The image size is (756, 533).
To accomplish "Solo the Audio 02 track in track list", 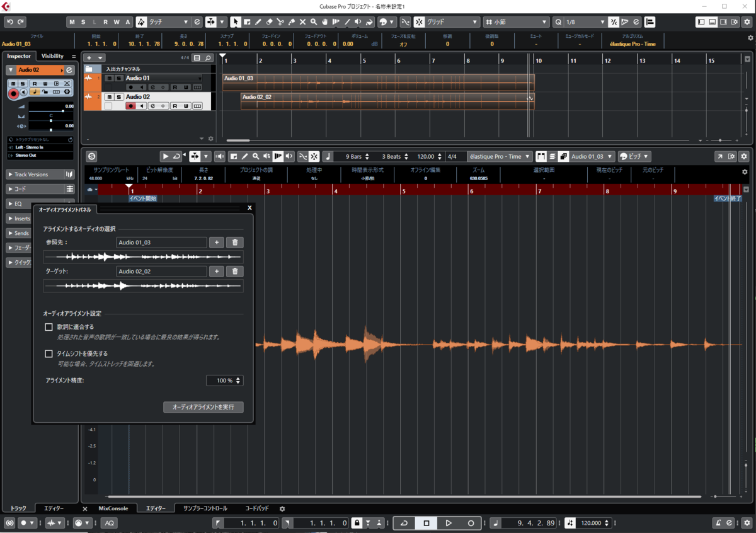I will (118, 97).
